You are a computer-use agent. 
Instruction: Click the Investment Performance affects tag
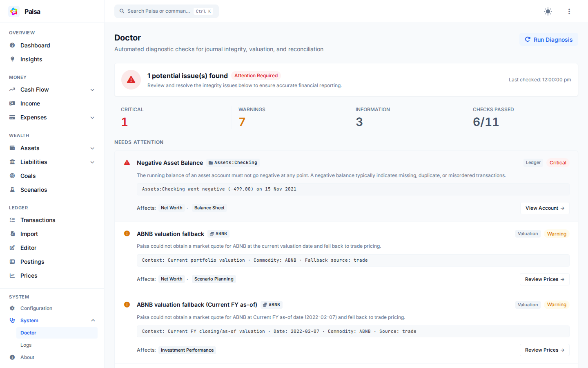coord(187,350)
